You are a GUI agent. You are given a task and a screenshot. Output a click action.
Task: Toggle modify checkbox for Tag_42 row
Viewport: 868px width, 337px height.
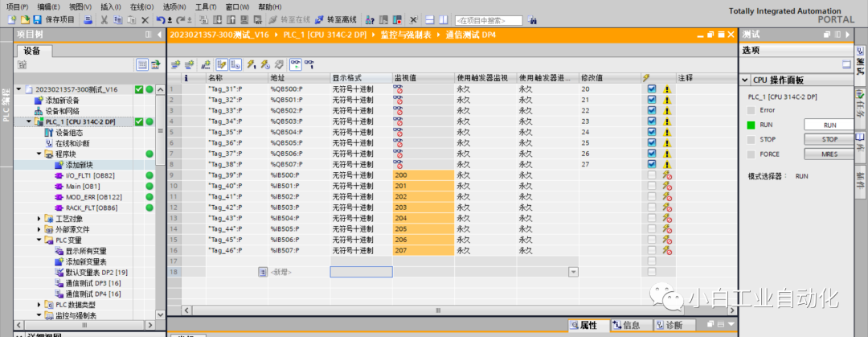pos(652,208)
